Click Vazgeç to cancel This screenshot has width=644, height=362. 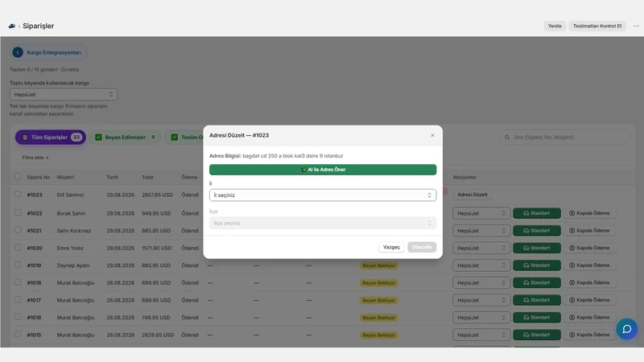coord(391,247)
